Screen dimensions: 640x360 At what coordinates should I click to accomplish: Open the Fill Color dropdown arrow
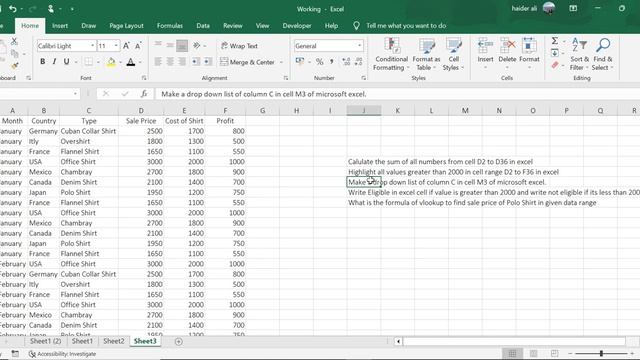click(x=120, y=62)
